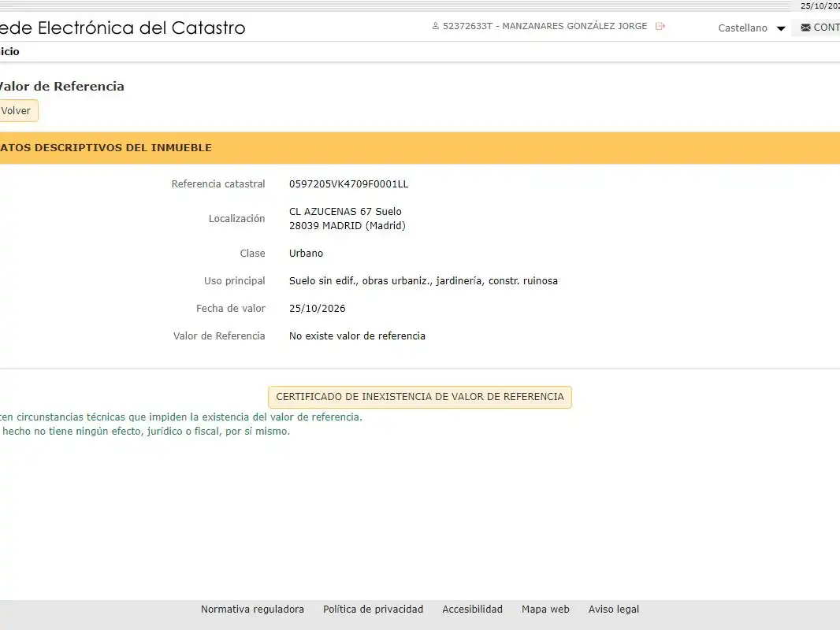Open the Normativa reguladora link
This screenshot has height=630, width=840.
click(252, 609)
